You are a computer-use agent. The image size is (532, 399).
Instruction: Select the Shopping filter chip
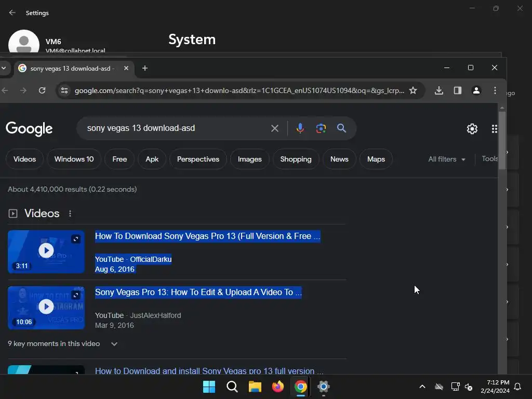point(296,159)
